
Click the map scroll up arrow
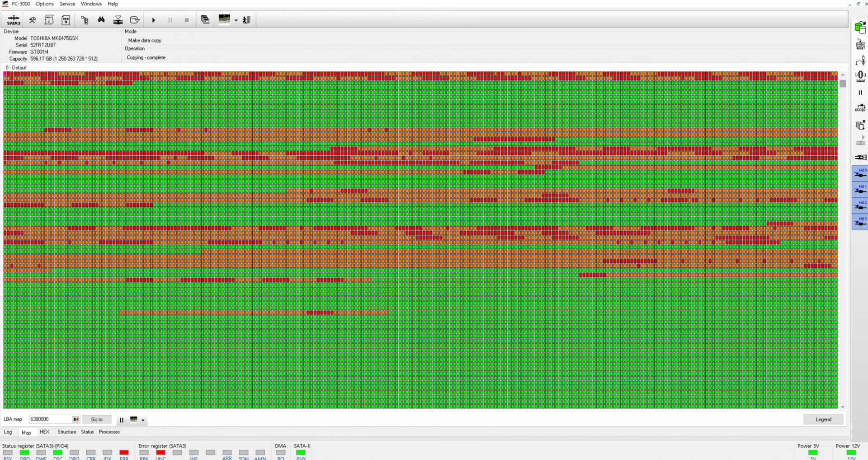tap(843, 75)
